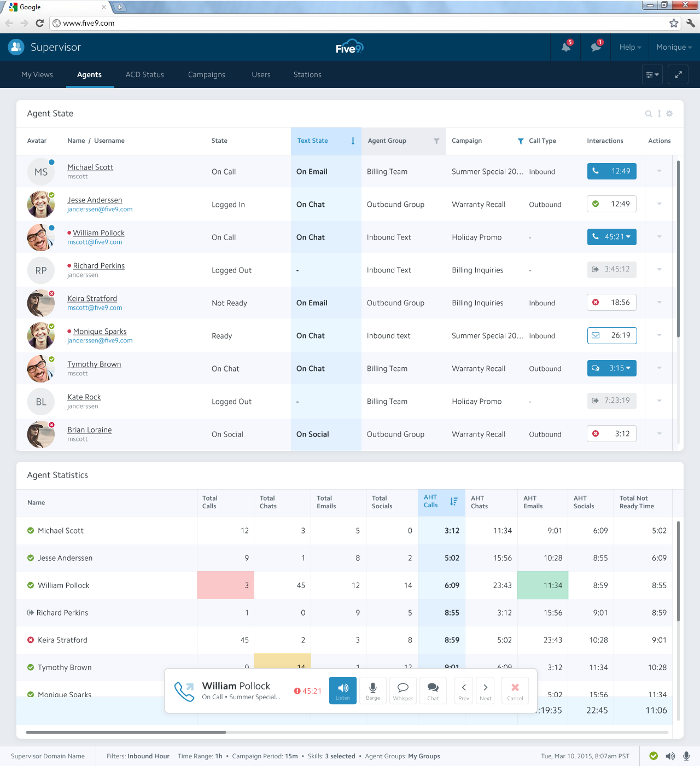Toggle the status bar microphone

point(686,756)
